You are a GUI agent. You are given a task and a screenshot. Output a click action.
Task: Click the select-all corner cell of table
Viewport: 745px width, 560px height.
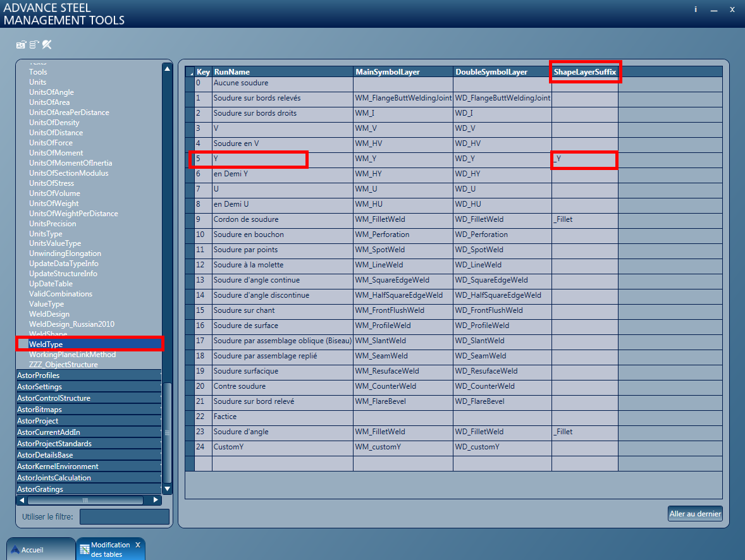190,71
